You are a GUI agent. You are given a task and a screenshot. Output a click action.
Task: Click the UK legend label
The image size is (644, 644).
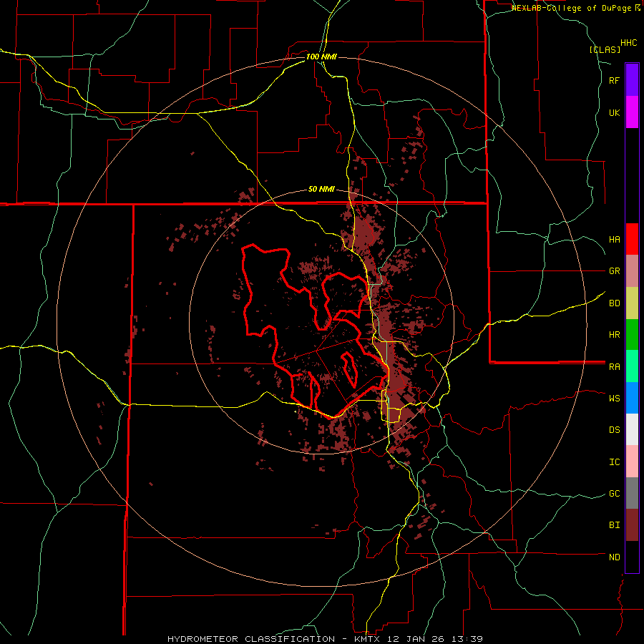tap(614, 112)
